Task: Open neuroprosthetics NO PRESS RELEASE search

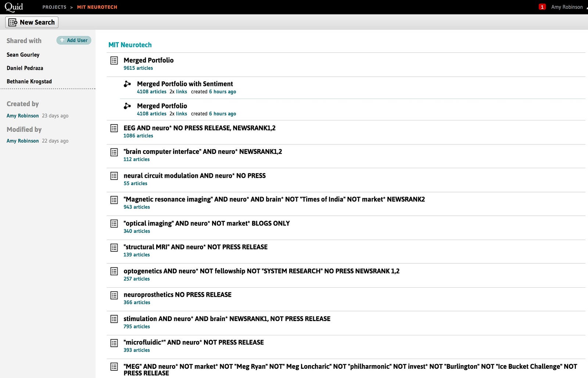Action: tap(178, 295)
